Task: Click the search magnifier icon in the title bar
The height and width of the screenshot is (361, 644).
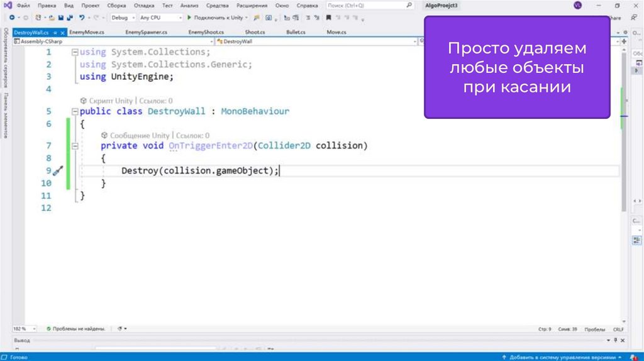Action: coord(410,5)
